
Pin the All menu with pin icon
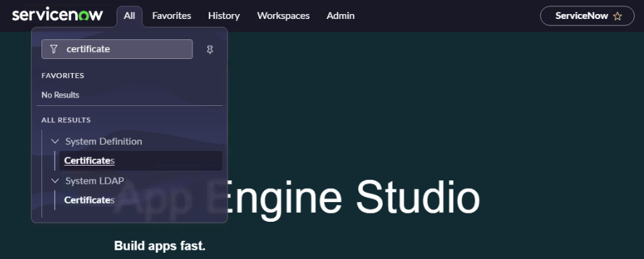[210, 50]
